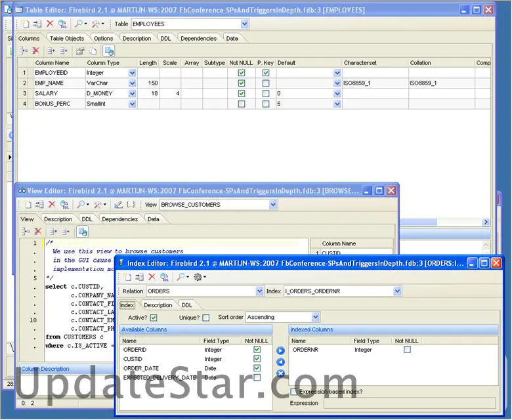Click left arrow to remove indexed column

[x=280, y=362]
